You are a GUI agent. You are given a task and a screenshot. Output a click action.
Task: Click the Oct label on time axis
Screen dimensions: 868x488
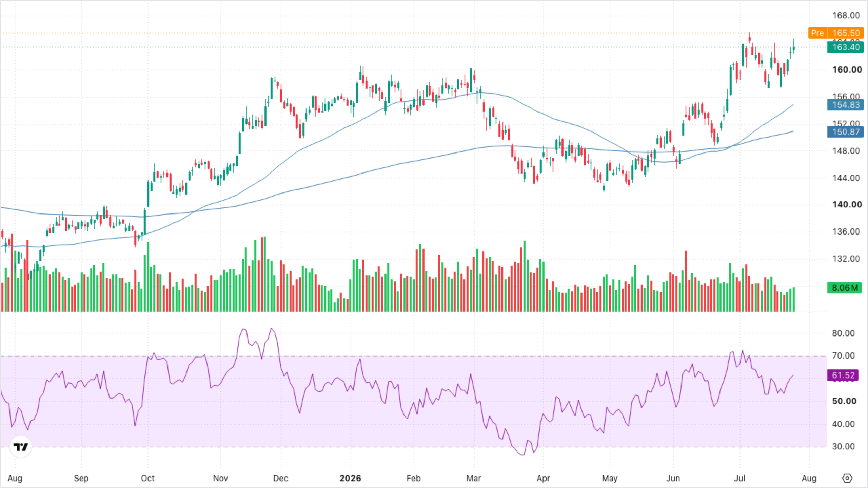[147, 478]
